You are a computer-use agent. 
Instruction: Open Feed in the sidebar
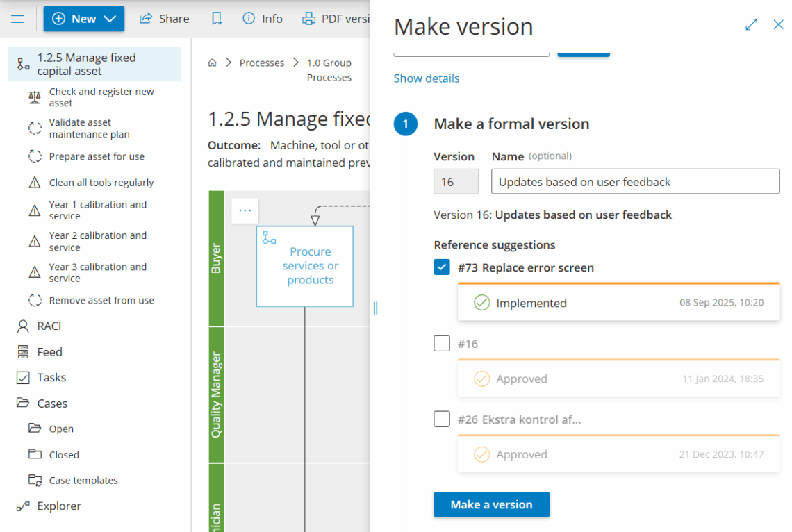pyautogui.click(x=49, y=352)
